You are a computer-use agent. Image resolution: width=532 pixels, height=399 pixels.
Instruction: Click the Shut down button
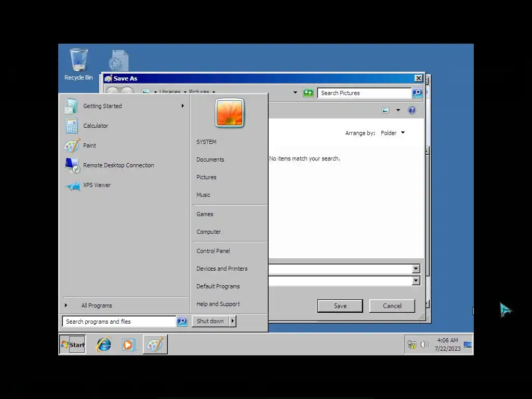tap(210, 321)
